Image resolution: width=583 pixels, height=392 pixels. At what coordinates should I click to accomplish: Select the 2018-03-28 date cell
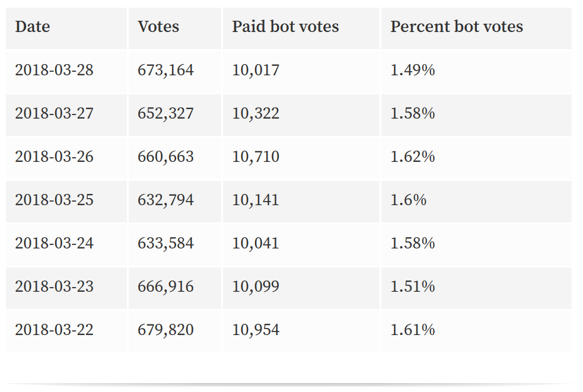(x=66, y=71)
